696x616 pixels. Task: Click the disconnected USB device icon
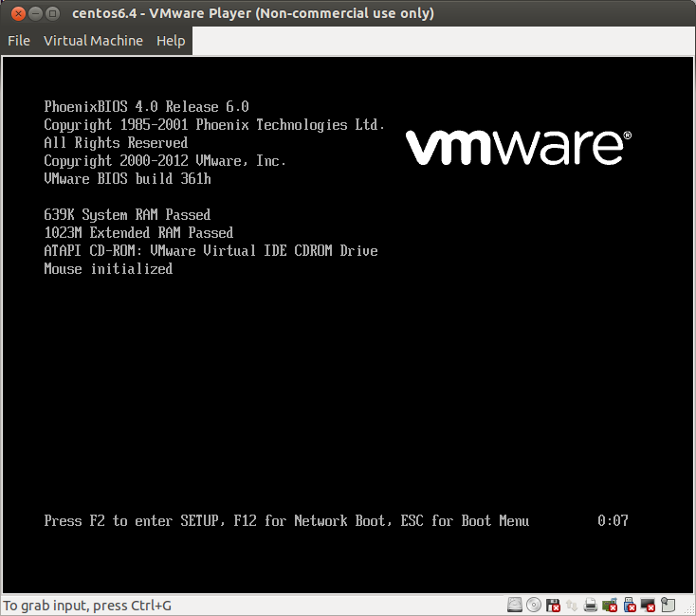click(630, 605)
